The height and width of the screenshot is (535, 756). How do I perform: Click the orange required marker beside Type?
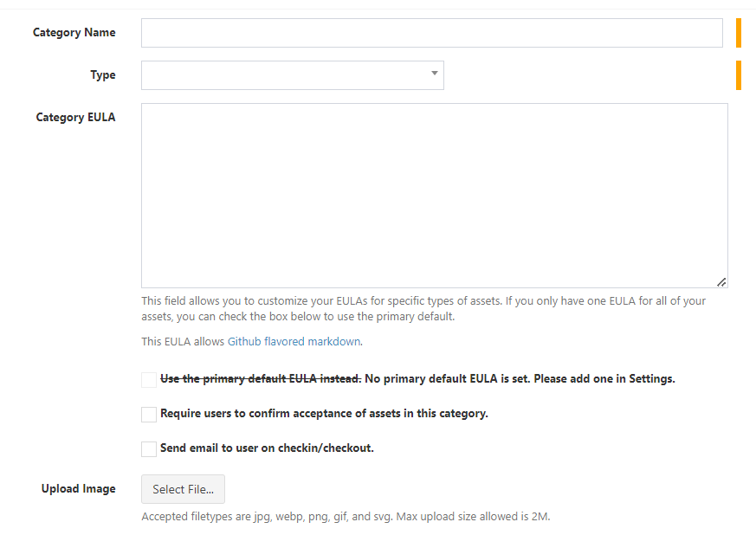coord(739,75)
